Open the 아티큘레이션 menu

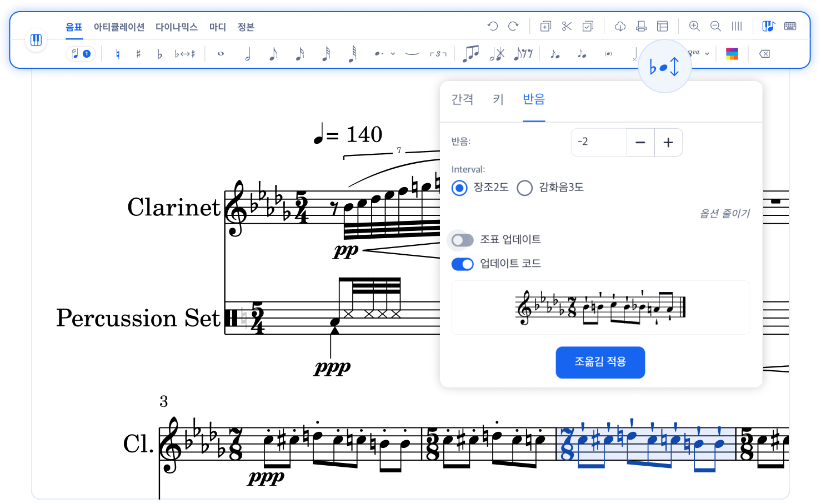[x=119, y=27]
